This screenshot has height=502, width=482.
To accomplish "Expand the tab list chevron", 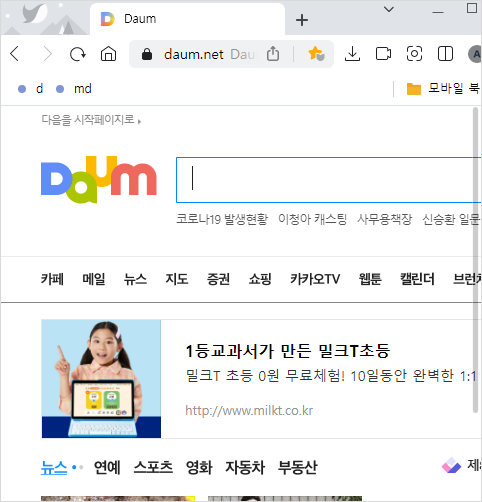I will [x=389, y=9].
